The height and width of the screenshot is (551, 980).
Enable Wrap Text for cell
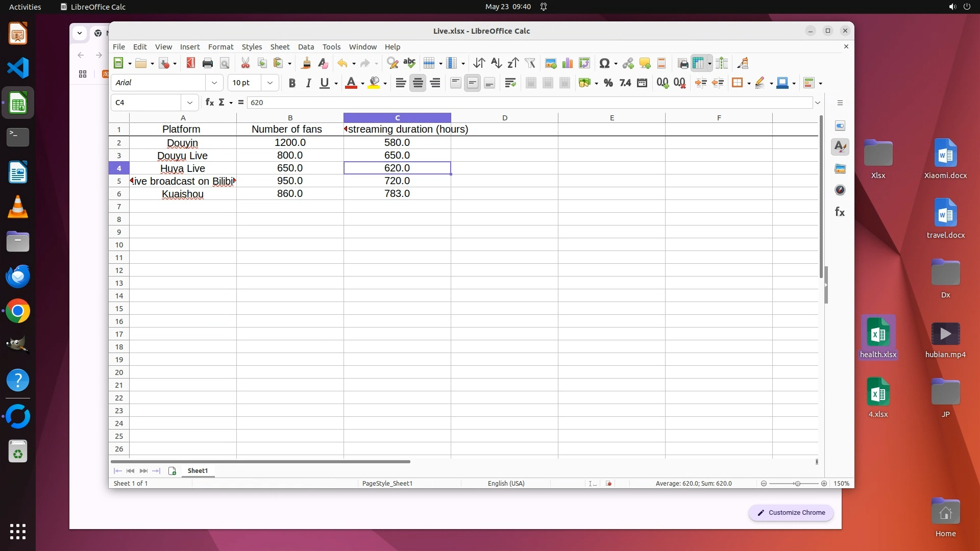coord(510,83)
